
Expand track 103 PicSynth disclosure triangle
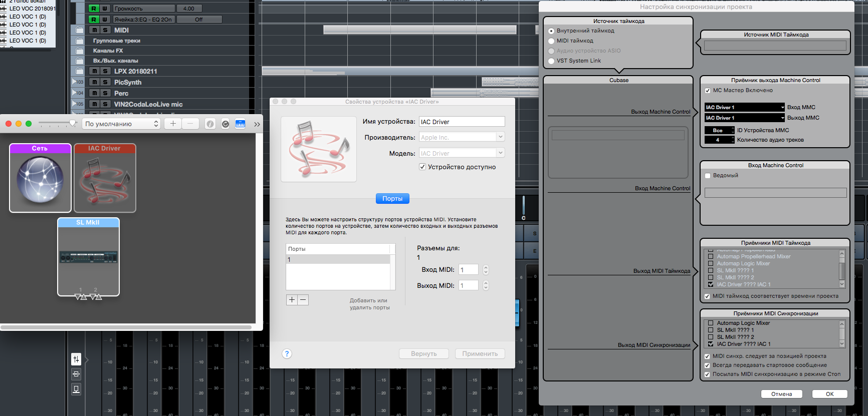[74, 82]
